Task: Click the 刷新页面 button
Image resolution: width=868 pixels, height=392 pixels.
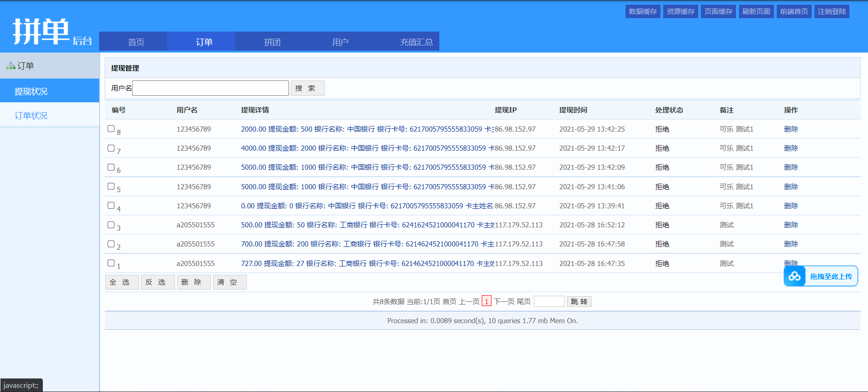Action: [756, 11]
